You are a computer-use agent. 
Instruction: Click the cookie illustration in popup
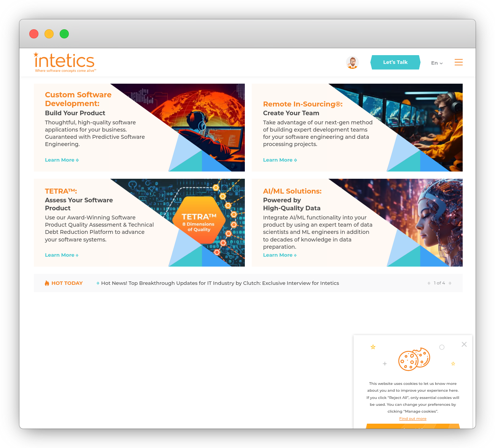tap(414, 359)
